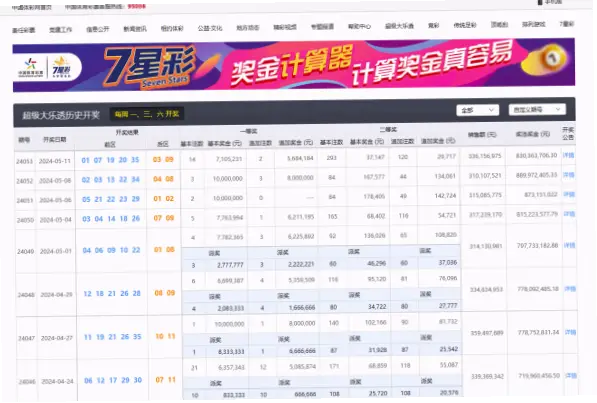Click front-zone ball 29 in draw 24051

click(136, 199)
